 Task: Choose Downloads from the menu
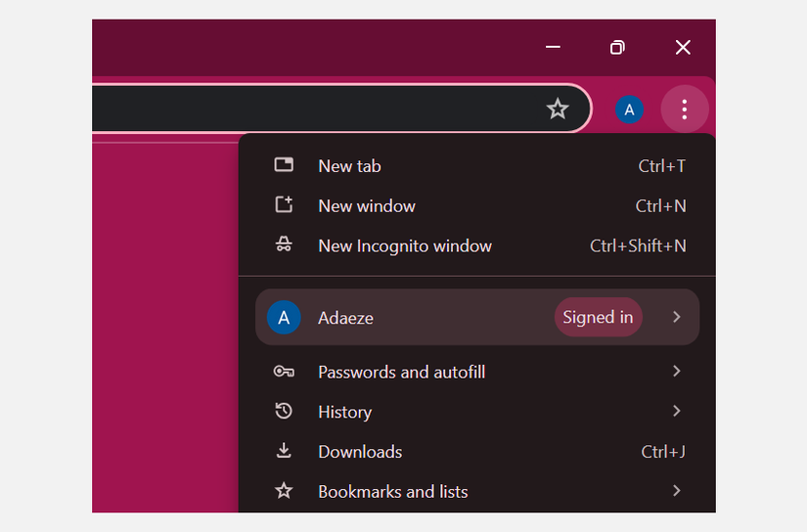[360, 452]
